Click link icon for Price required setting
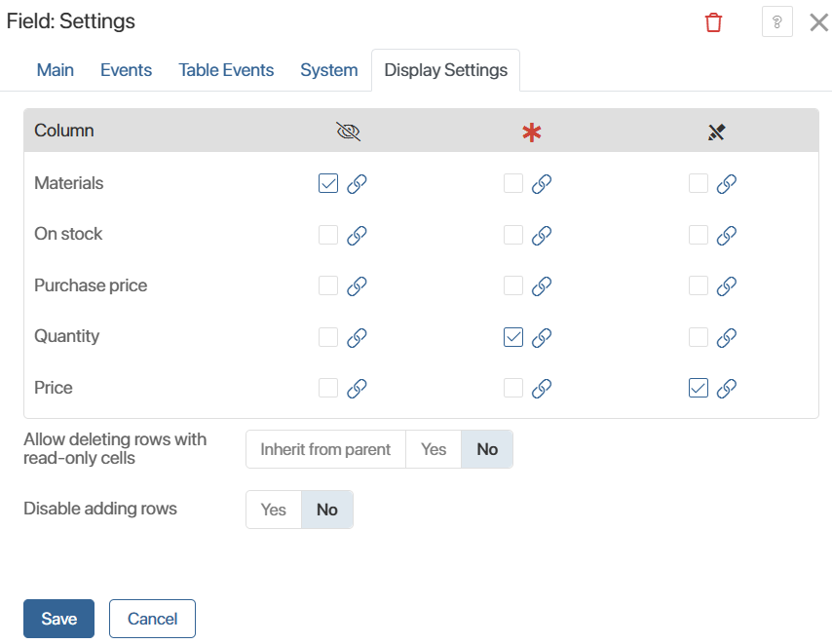The height and width of the screenshot is (644, 832). (542, 389)
